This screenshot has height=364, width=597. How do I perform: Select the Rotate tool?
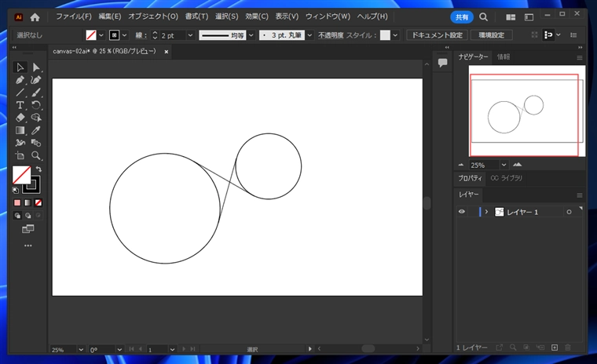[36, 105]
